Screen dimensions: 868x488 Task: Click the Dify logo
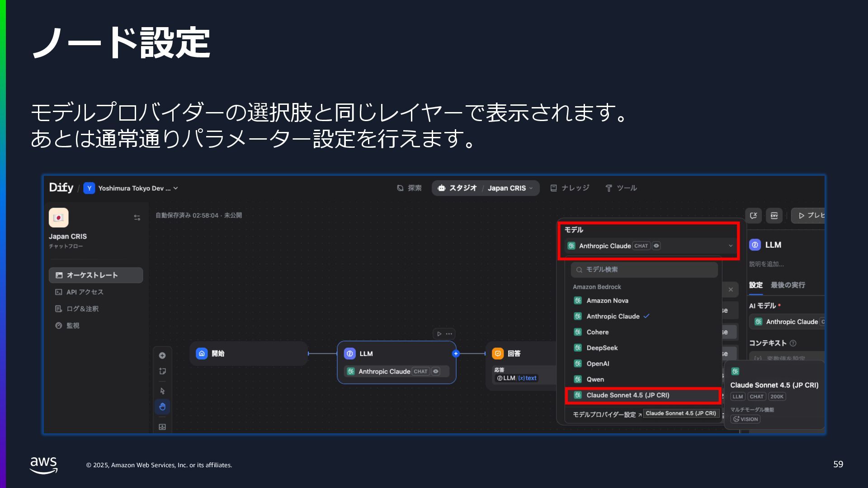(61, 188)
